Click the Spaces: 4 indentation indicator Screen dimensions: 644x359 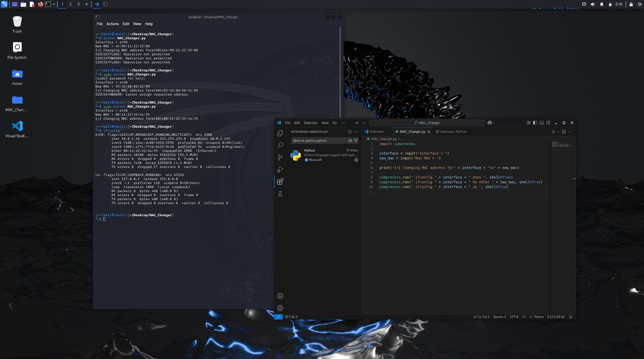pyautogui.click(x=499, y=317)
